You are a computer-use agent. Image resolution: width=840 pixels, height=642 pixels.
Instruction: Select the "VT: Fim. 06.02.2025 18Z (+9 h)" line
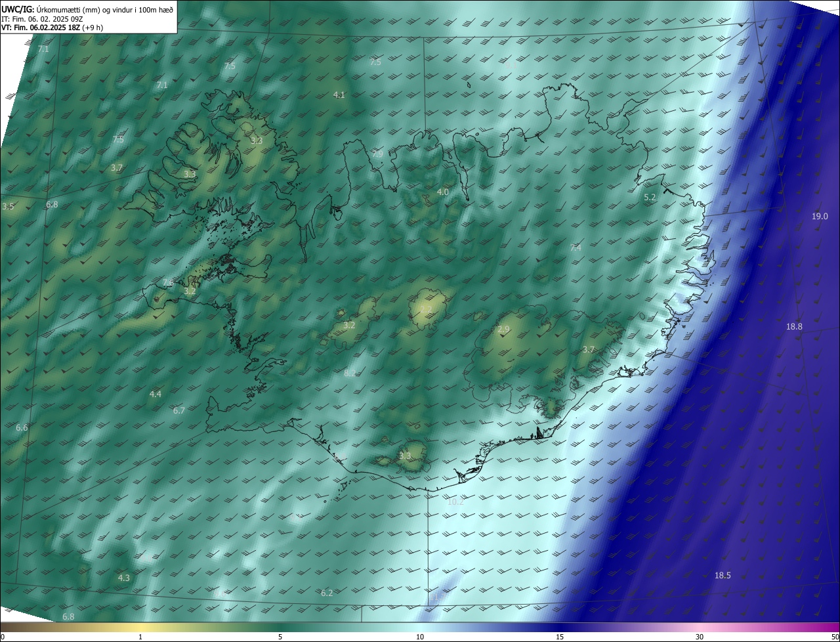(x=52, y=28)
